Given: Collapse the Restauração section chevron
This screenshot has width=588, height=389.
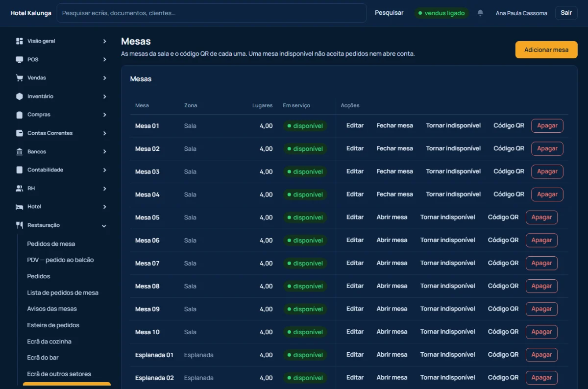Looking at the screenshot, I should [104, 225].
